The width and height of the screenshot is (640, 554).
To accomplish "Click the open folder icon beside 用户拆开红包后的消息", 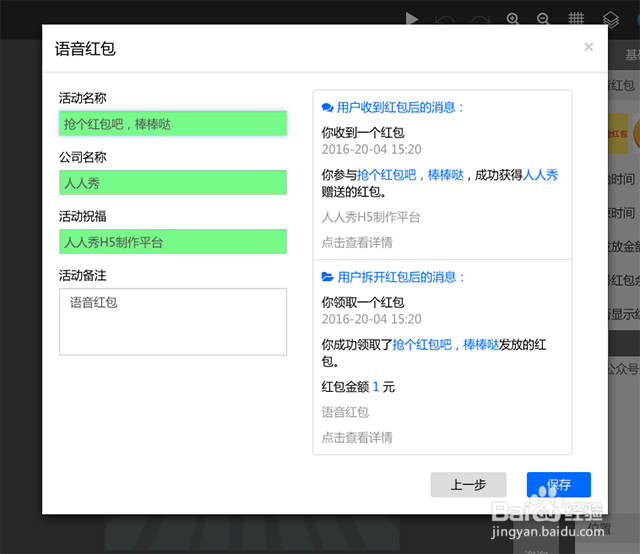I will [327, 277].
